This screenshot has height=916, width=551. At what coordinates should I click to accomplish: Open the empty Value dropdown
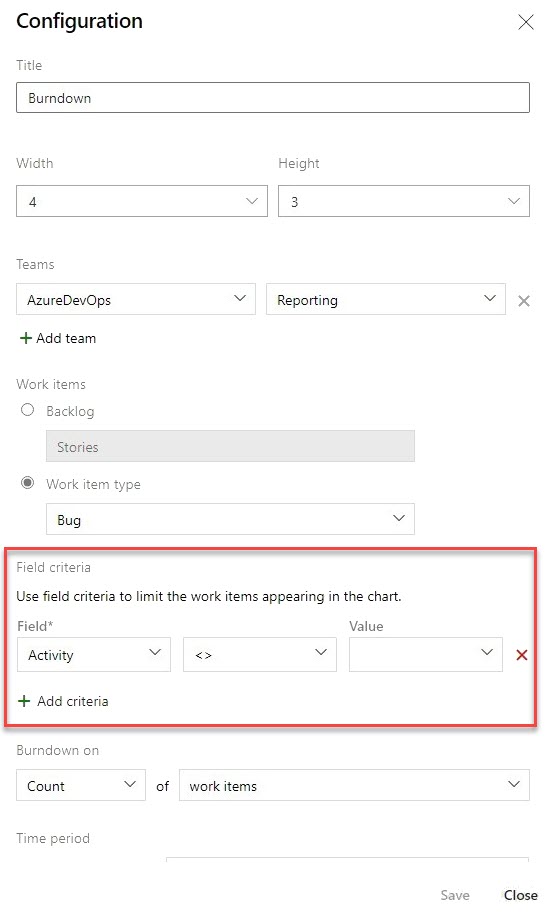pyautogui.click(x=426, y=654)
